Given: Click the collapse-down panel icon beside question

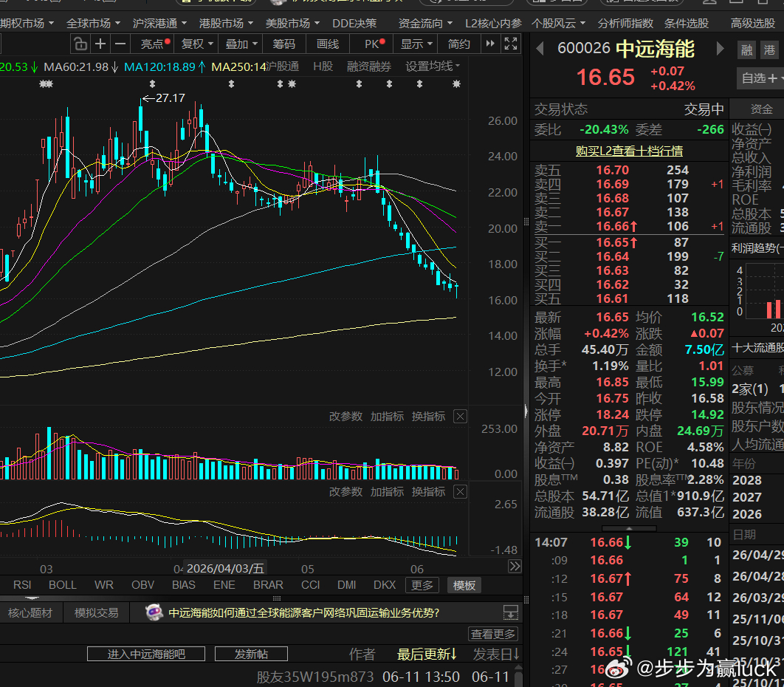Looking at the screenshot, I should (x=511, y=612).
